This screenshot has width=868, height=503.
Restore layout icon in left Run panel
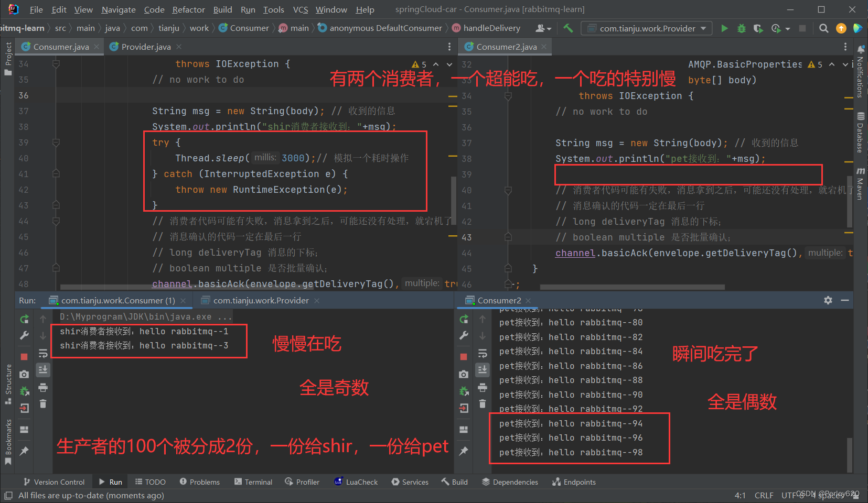pyautogui.click(x=24, y=430)
